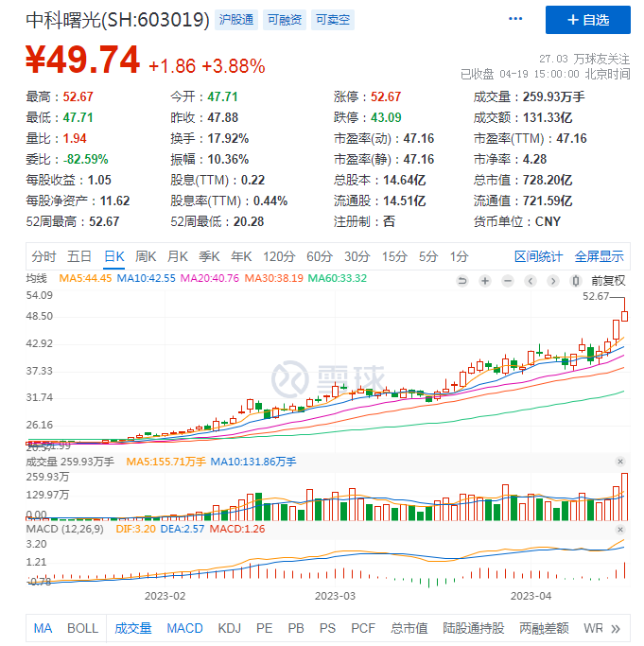Switch to 15分 interval
Image resolution: width=644 pixels, height=646 pixels.
pyautogui.click(x=394, y=256)
